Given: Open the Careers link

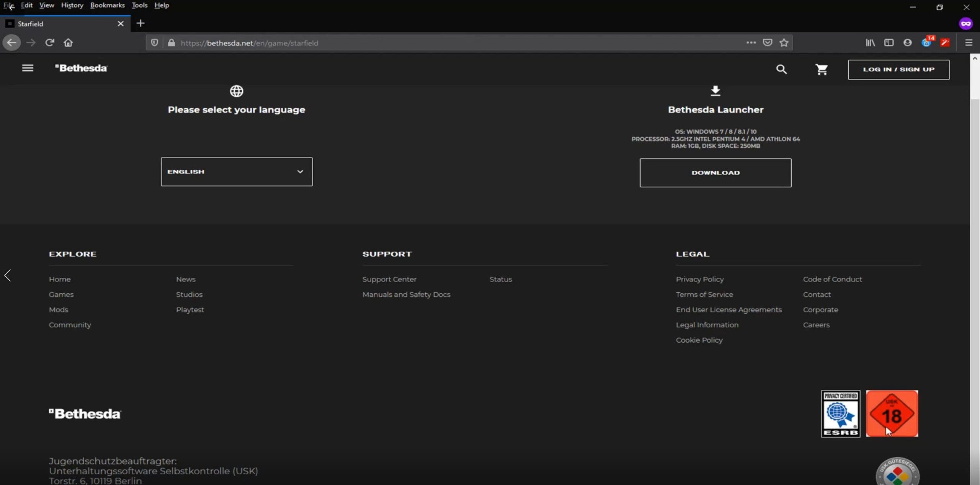Looking at the screenshot, I should tap(816, 325).
